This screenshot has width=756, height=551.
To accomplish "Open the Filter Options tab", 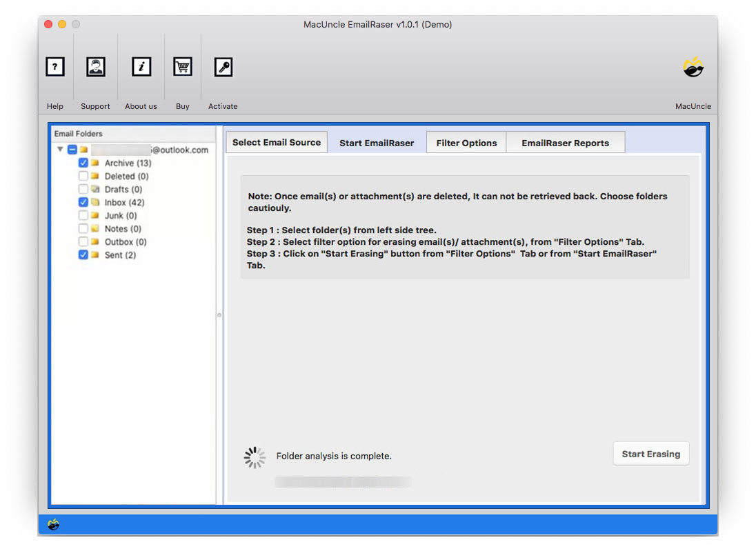I will pyautogui.click(x=466, y=143).
